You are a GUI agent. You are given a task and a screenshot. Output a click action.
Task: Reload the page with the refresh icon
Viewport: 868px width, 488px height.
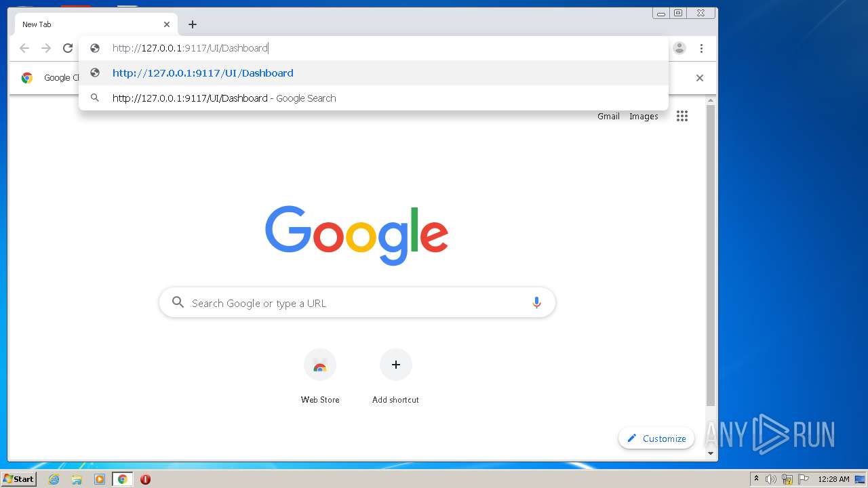(x=68, y=48)
